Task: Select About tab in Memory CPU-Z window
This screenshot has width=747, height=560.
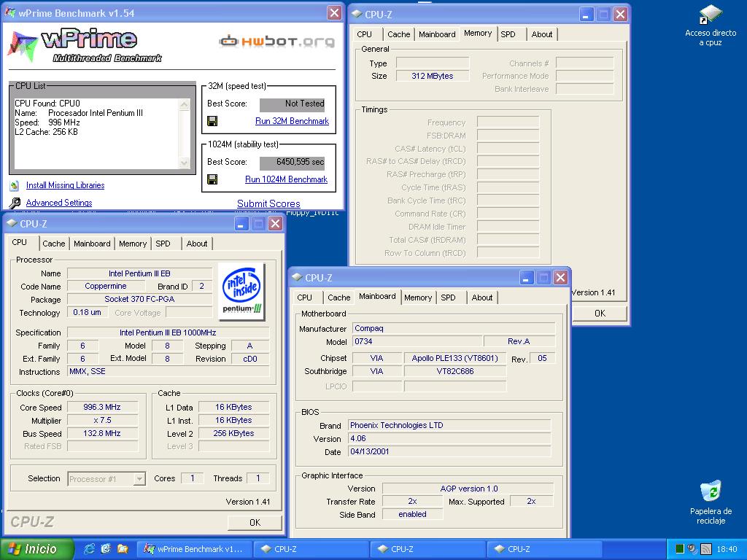Action: click(542, 34)
